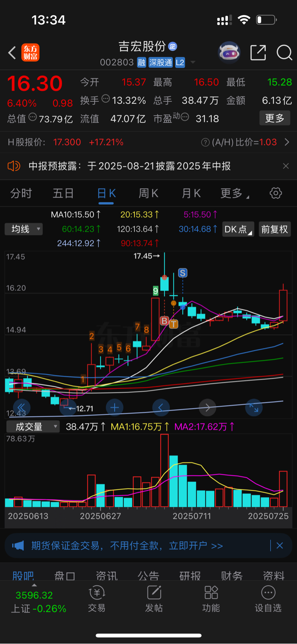The image size is (297, 644).
Task: Tap the blue megaphone ad icon
Action: coord(18,546)
